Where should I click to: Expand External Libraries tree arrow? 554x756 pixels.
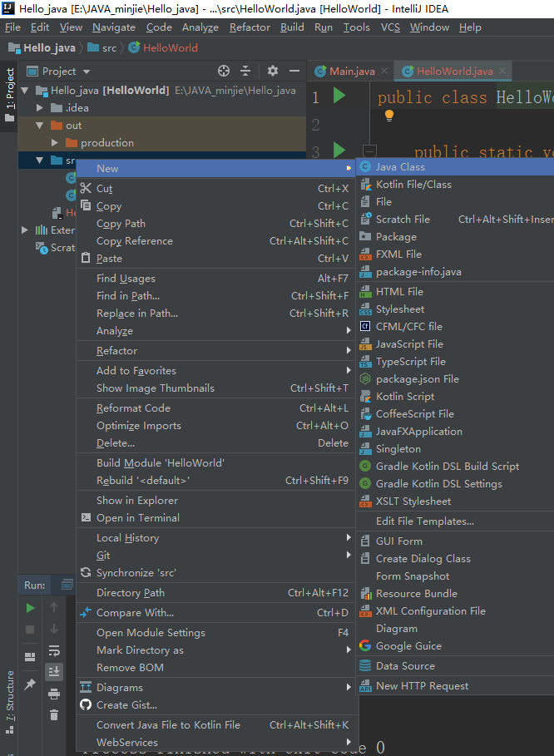point(25,230)
